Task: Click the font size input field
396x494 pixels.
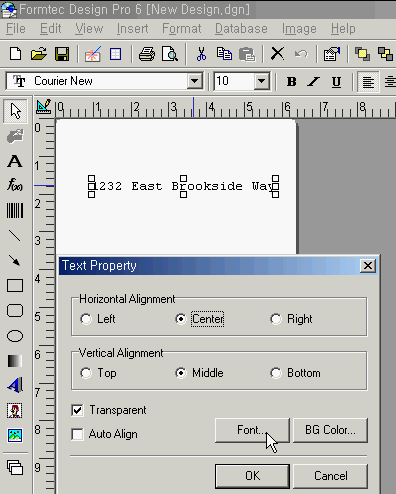Action: coord(234,81)
